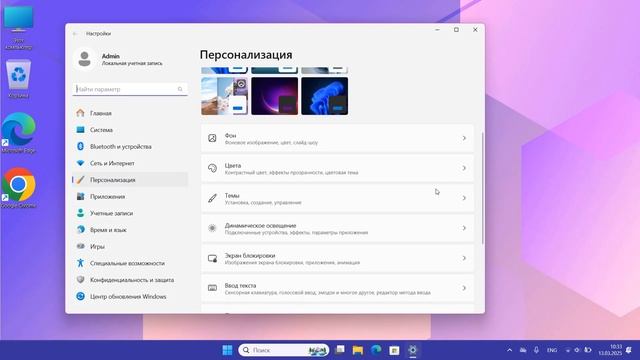The image size is (640, 360).
Task: Select the dark purple glow theme thumbnail
Action: 275,96
